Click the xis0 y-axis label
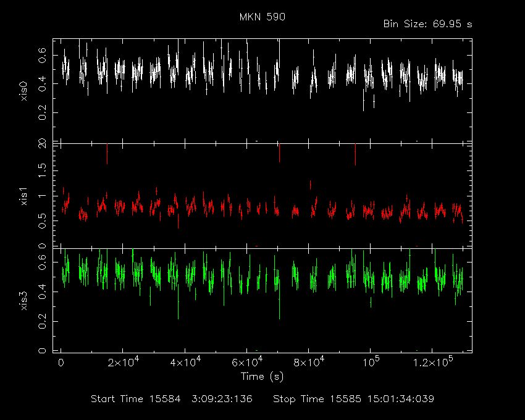This screenshot has width=525, height=420. 23,91
